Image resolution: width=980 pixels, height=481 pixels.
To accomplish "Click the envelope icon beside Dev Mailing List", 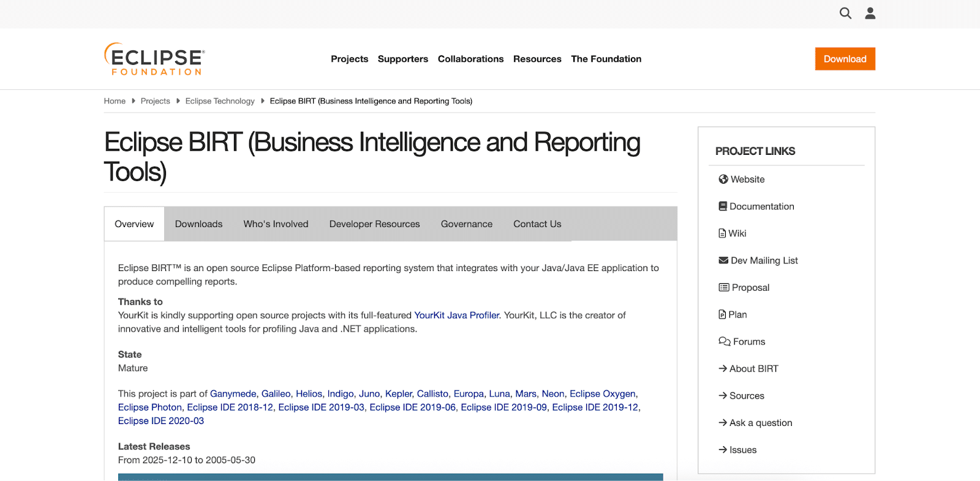I will (723, 260).
